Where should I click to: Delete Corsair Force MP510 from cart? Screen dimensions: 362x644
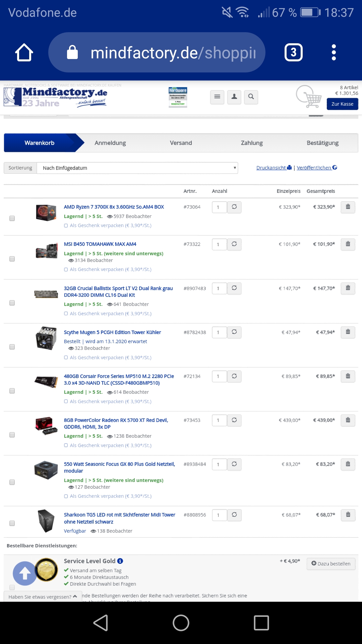coord(348,376)
